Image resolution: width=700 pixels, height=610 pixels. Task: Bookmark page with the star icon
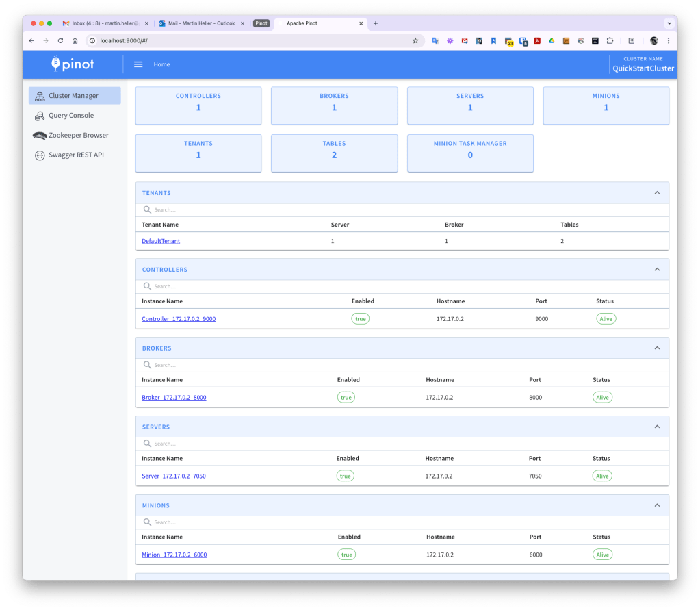tap(415, 41)
